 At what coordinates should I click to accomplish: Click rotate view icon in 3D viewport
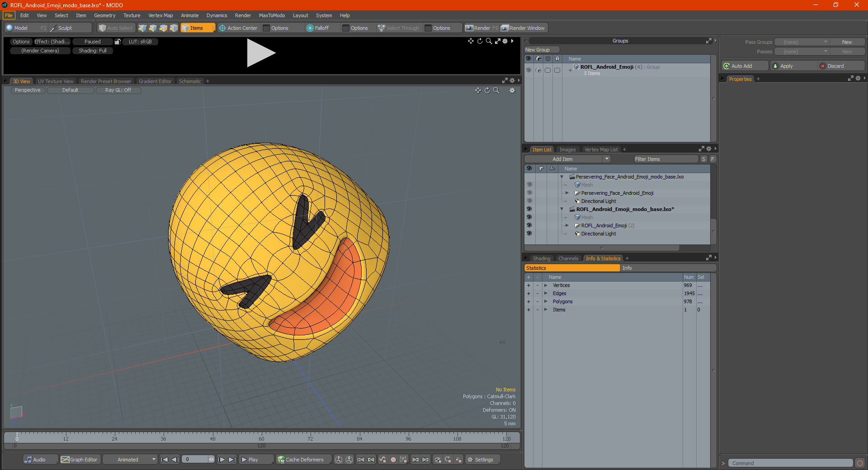(487, 90)
